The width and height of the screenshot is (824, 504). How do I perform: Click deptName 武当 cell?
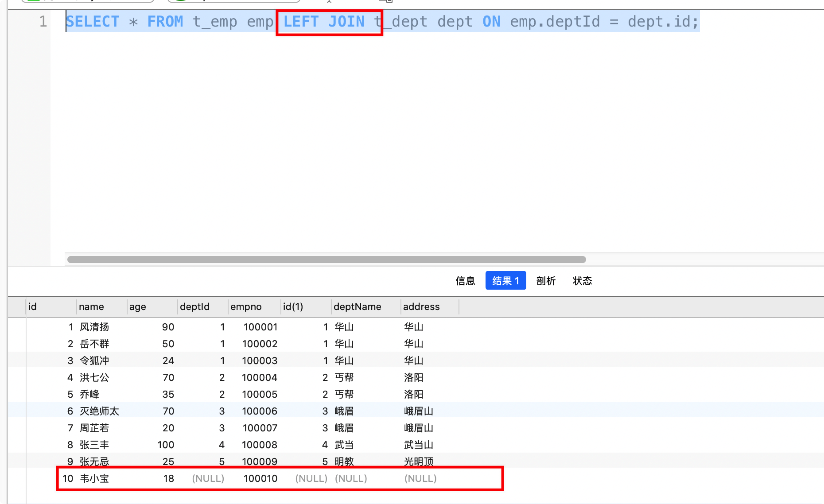[x=344, y=445]
